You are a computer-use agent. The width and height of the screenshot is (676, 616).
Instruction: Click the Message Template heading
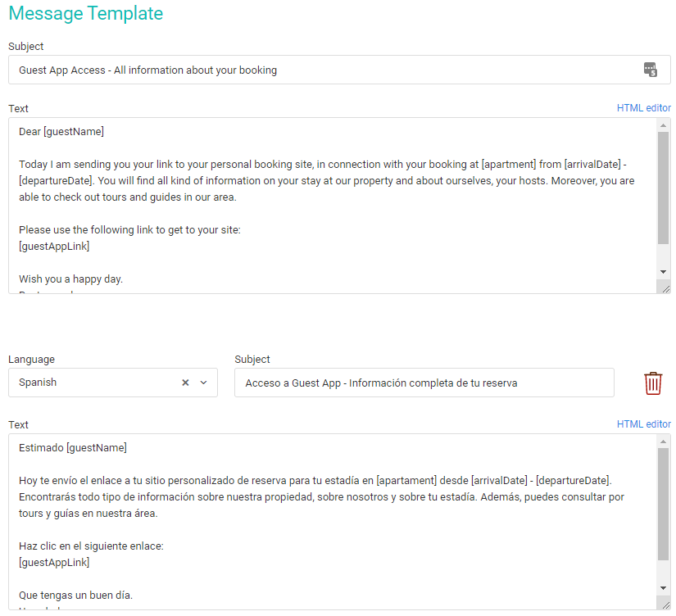tap(86, 13)
